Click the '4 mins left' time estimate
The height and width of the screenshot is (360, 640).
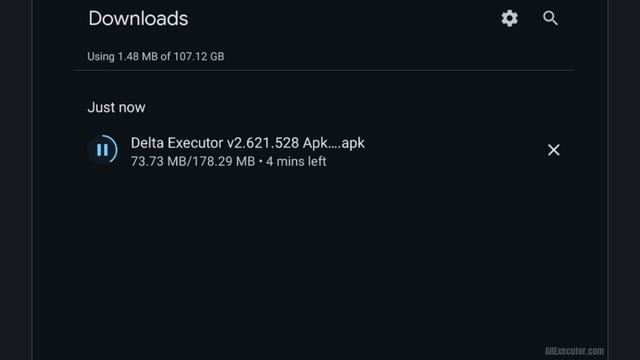click(x=296, y=161)
